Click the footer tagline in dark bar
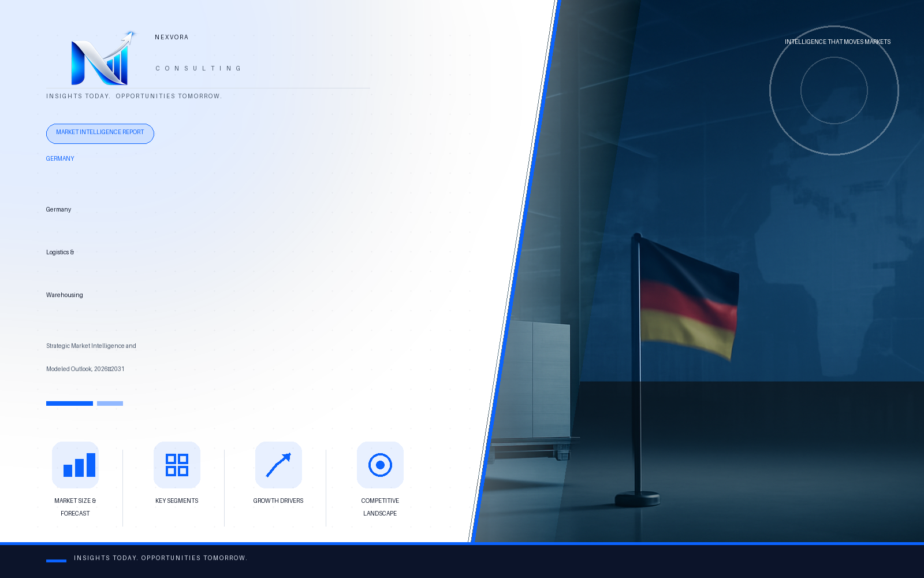Viewport: 924px width, 578px height. [161, 558]
